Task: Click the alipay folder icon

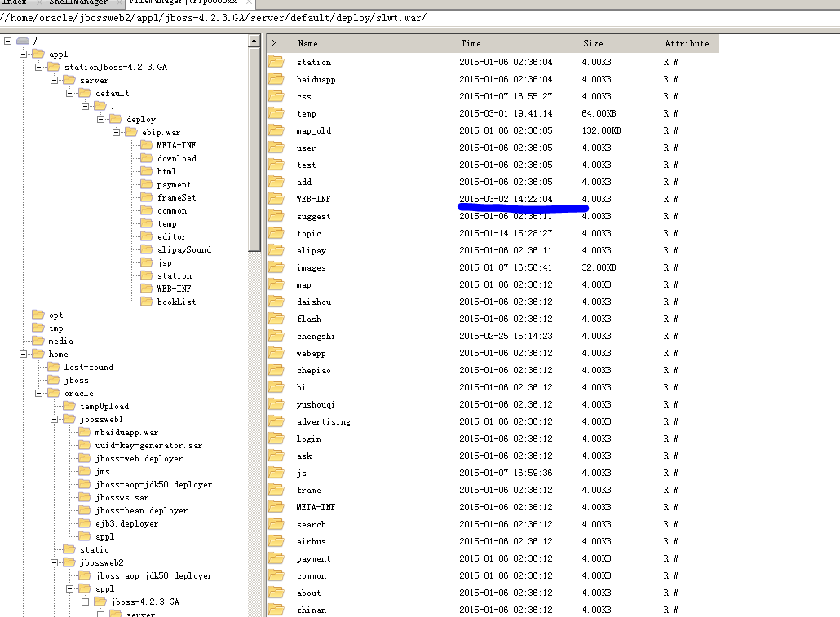Action: (x=276, y=250)
